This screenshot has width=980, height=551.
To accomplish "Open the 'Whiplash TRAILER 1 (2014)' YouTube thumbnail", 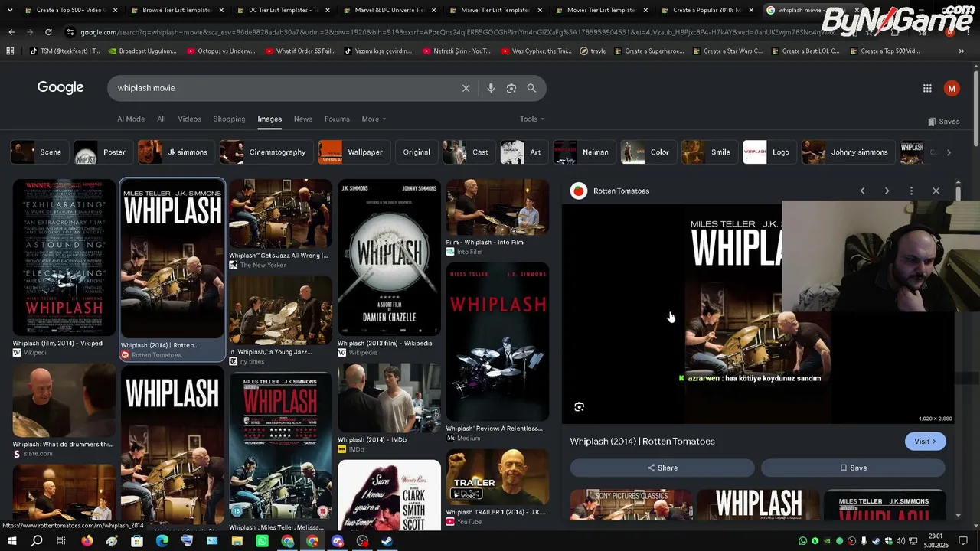I will click(498, 478).
